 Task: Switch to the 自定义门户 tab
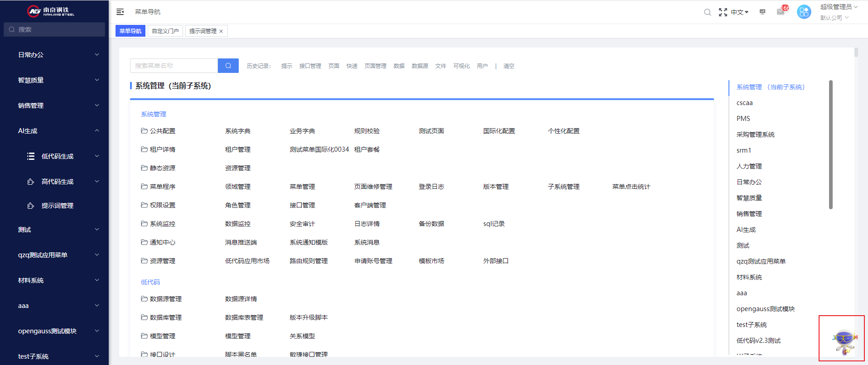[165, 31]
